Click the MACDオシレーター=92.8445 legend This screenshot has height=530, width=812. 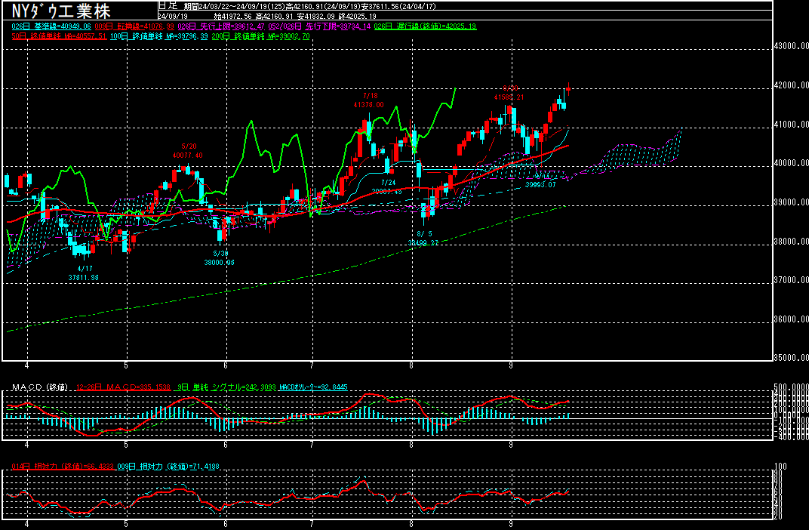pos(313,387)
